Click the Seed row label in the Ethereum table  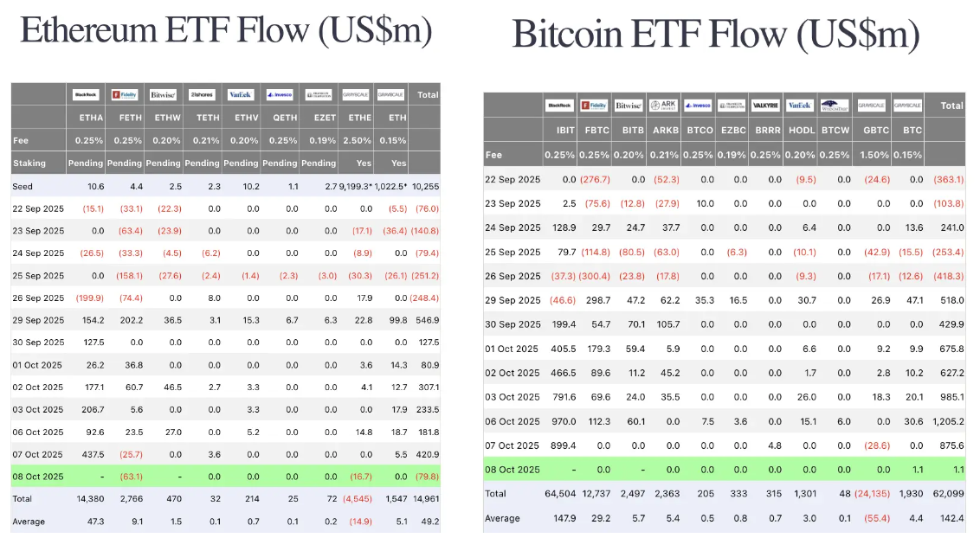click(x=23, y=186)
